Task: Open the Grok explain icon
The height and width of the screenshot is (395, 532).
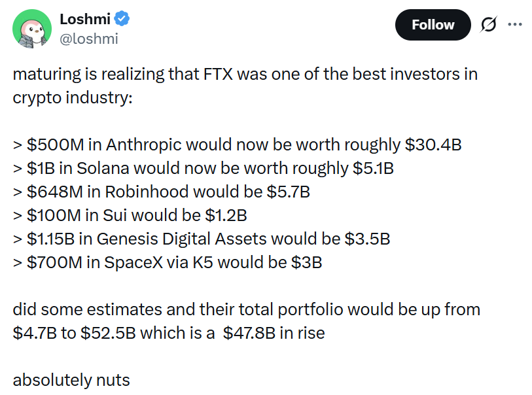Action: pos(488,25)
